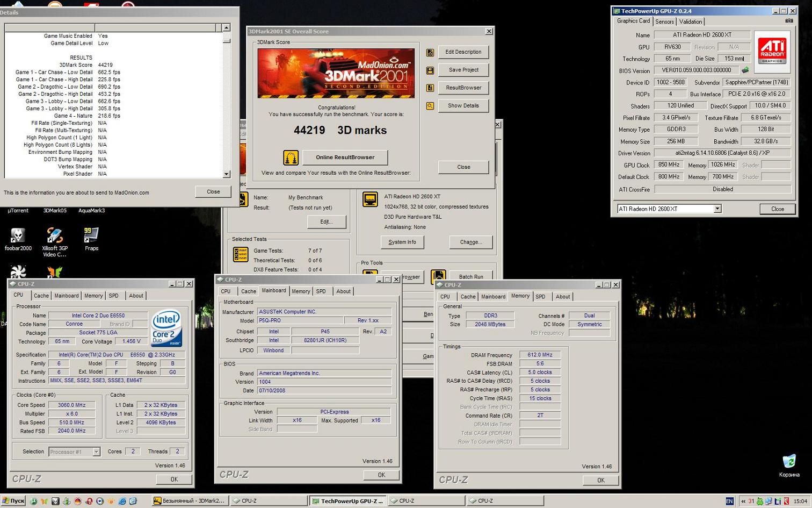Open the Processor #1 selection dropdown
This screenshot has height=508, width=812.
pos(96,452)
